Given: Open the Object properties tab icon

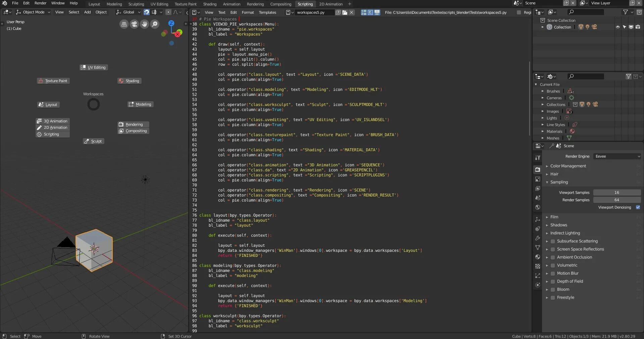Looking at the screenshot, I should tap(538, 219).
